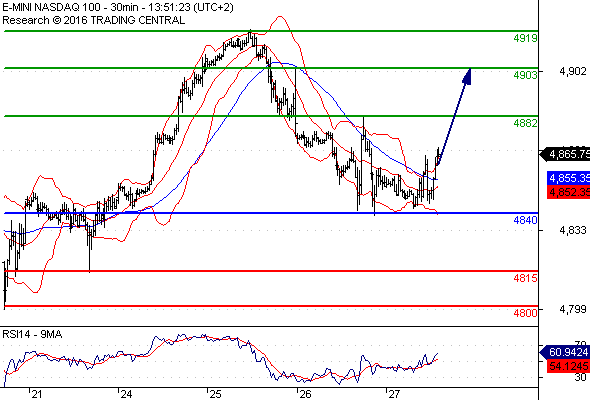Click the RSI value tag 60.9424
The image size is (590, 400).
point(565,353)
